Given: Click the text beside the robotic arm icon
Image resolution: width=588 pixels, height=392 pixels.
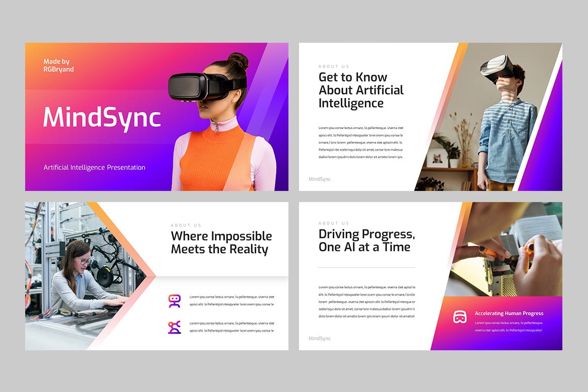Looking at the screenshot, I should click(x=232, y=327).
